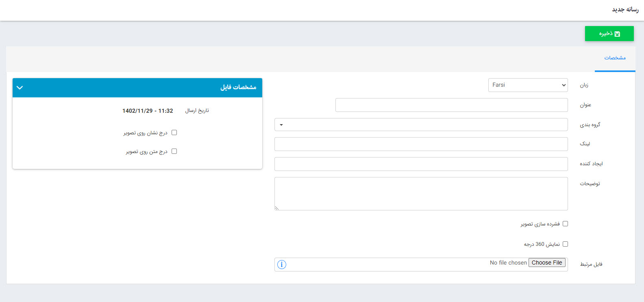Switch to the مشخصات tab
Viewport: 644px width, 302px height.
coord(615,58)
